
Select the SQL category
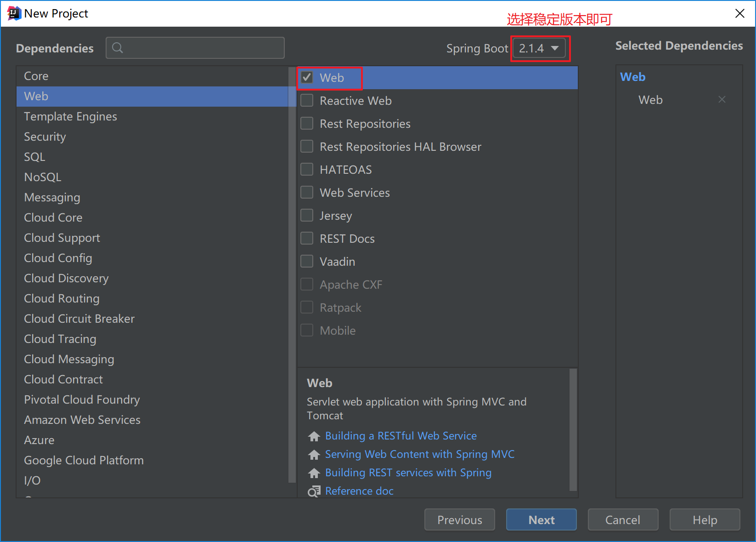(x=152, y=157)
